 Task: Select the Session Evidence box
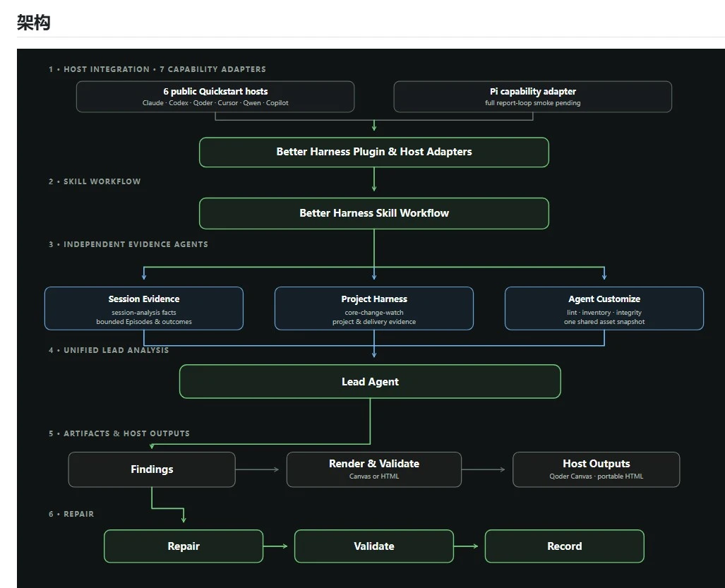tap(144, 308)
